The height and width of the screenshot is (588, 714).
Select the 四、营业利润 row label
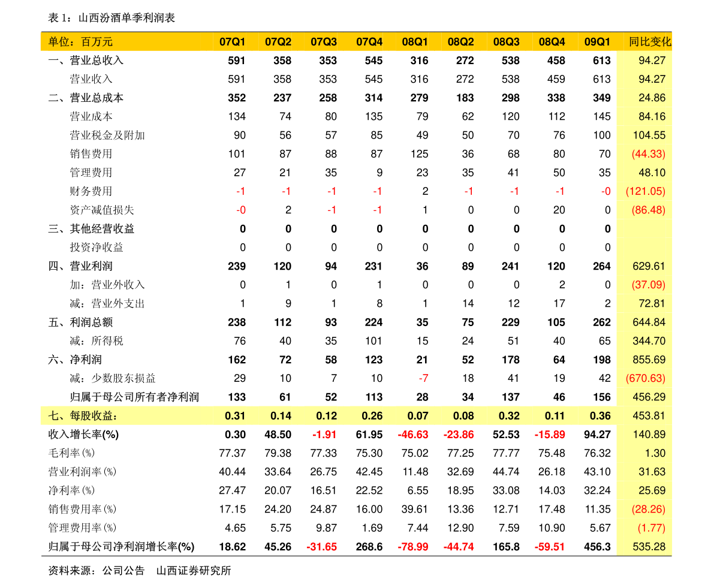pos(80,266)
